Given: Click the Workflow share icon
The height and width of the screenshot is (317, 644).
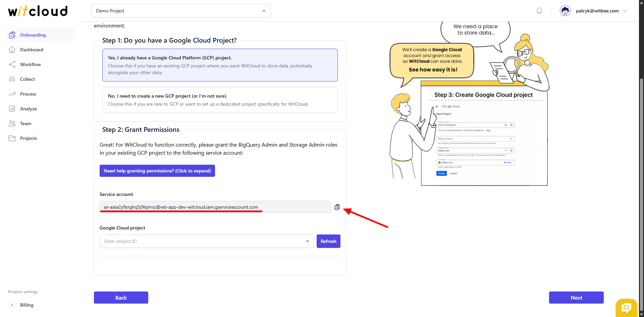Looking at the screenshot, I should click(x=12, y=64).
